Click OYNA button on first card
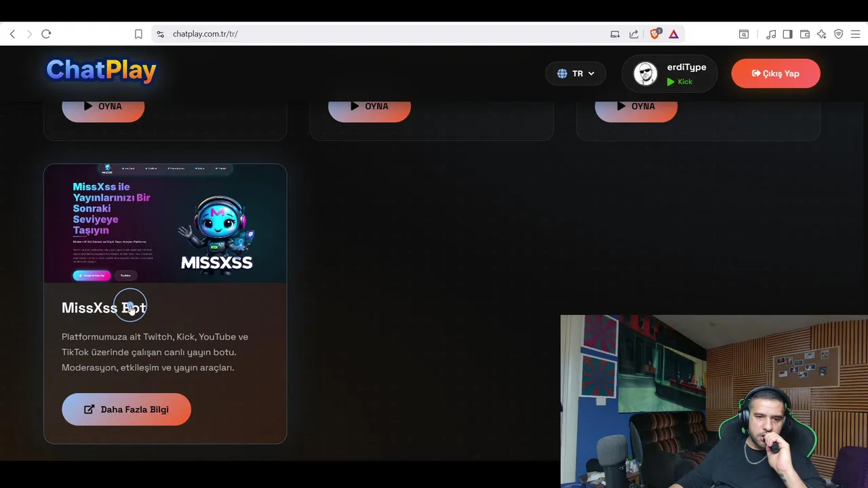Screen dimensions: 868x488 (103, 107)
